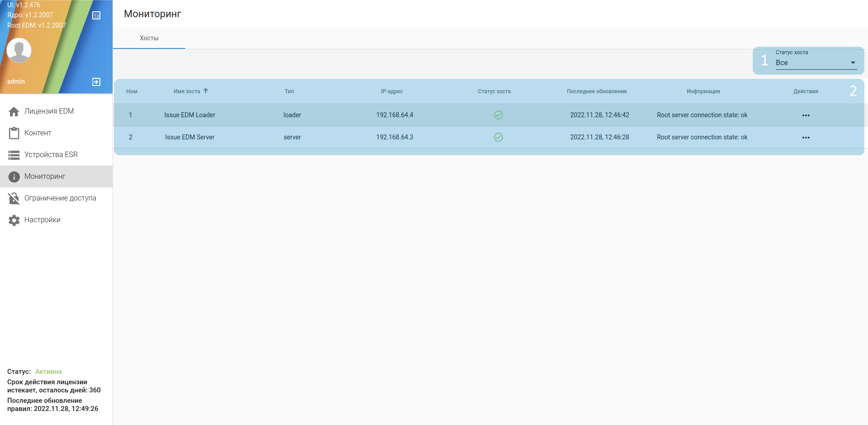Sort table by Имя хоста column header
868x425 pixels.
[187, 91]
